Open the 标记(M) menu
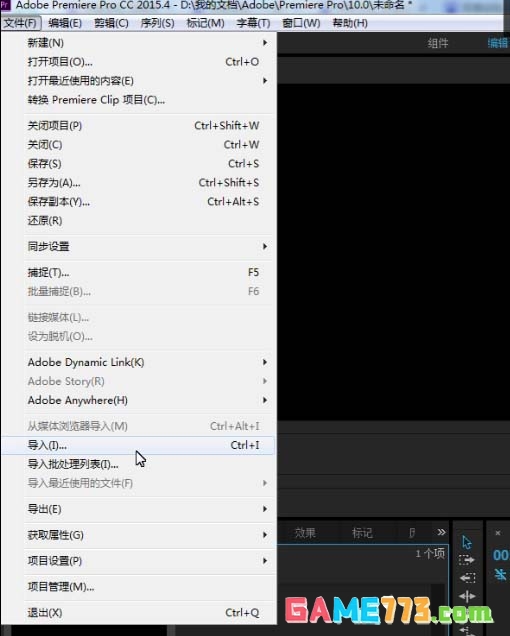Image resolution: width=510 pixels, height=636 pixels. (x=205, y=23)
